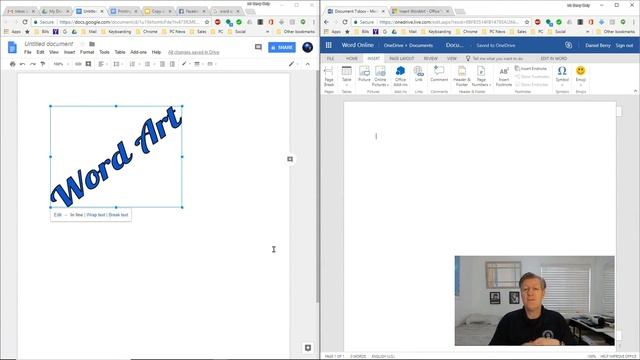This screenshot has width=640, height=360.
Task: Open the comments thread icon beside SHARE
Action: pos(258,47)
